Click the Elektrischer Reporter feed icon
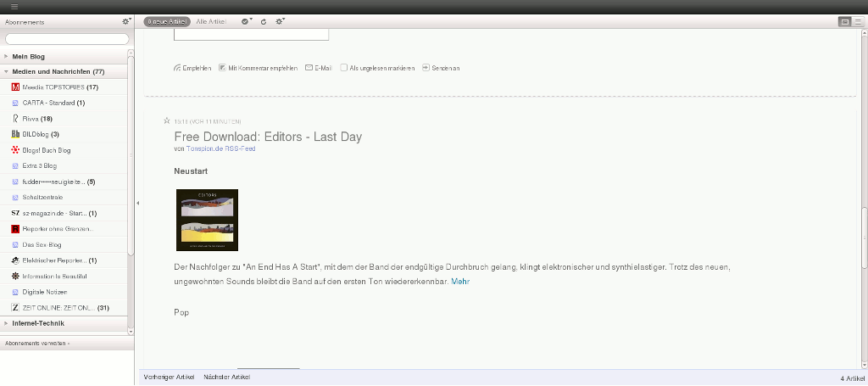Image resolution: width=868 pixels, height=386 pixels. (x=15, y=260)
